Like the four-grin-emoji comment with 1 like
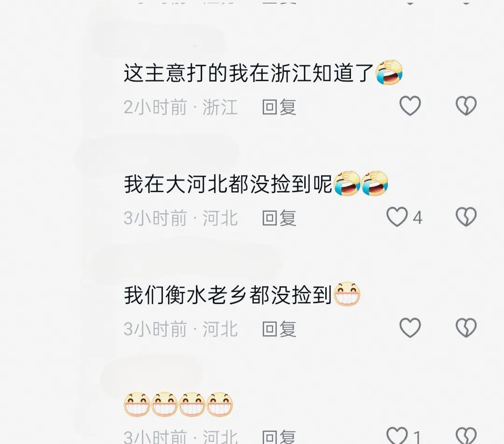 pyautogui.click(x=397, y=436)
